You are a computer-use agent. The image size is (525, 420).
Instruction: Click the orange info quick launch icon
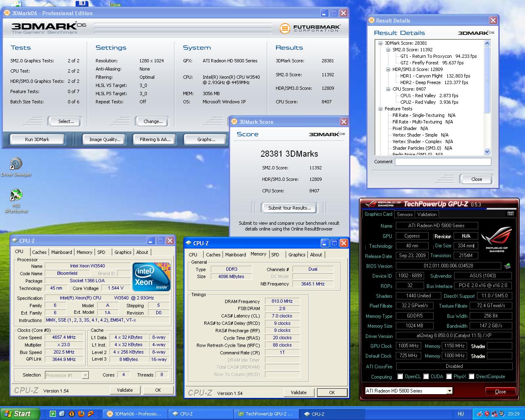click(x=72, y=414)
